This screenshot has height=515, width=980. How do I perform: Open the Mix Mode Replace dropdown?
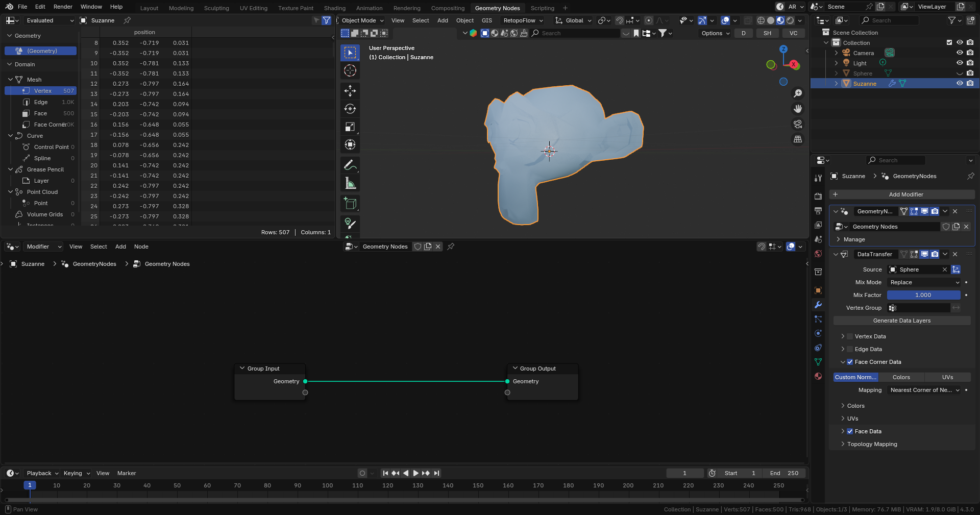pyautogui.click(x=924, y=282)
